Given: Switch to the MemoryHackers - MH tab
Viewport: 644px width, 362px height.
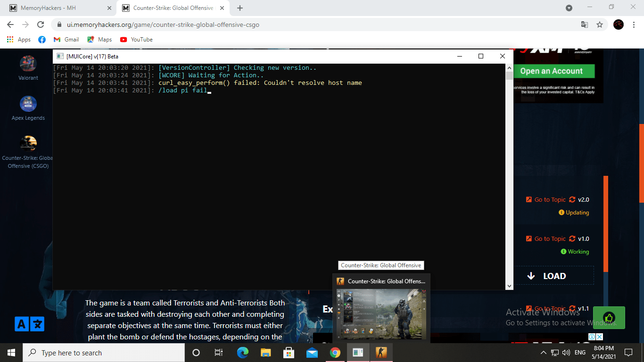Looking at the screenshot, I should point(59,8).
